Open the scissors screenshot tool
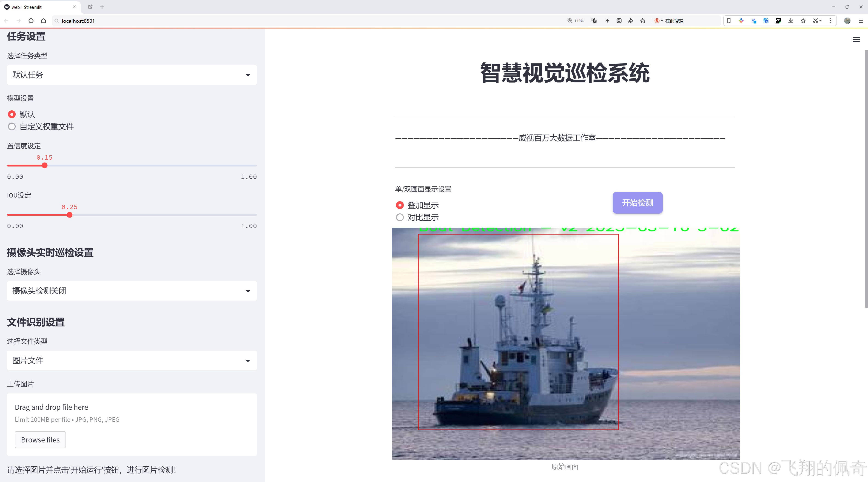Screen dimensions: 868x482 (x=817, y=21)
